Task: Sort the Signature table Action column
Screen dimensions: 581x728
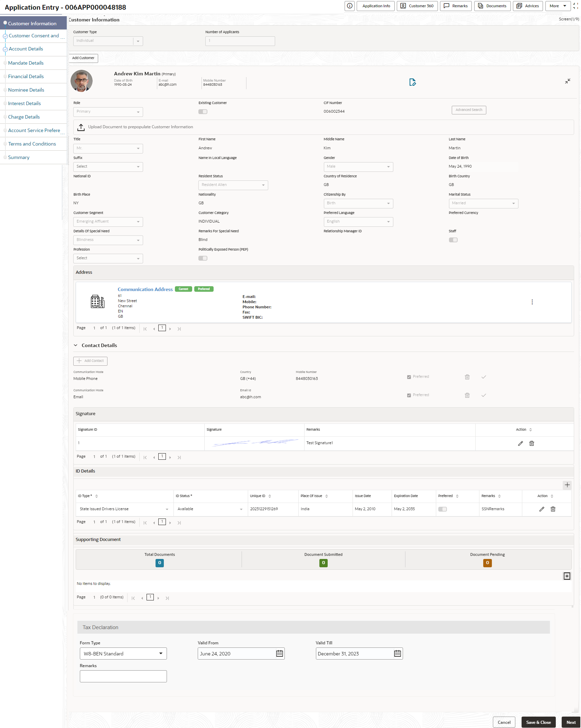Action: [x=530, y=430]
